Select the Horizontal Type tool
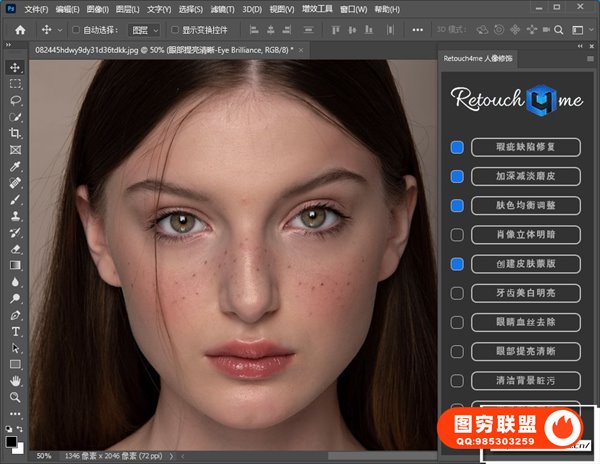The height and width of the screenshot is (464, 600). [x=15, y=331]
